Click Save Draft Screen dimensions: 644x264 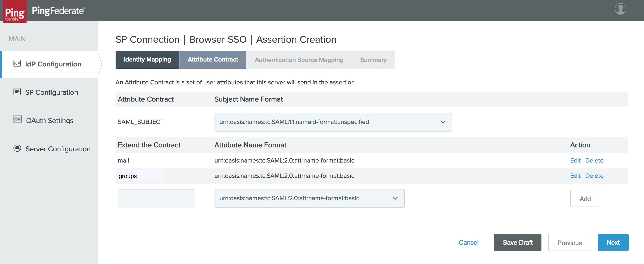[x=517, y=242]
